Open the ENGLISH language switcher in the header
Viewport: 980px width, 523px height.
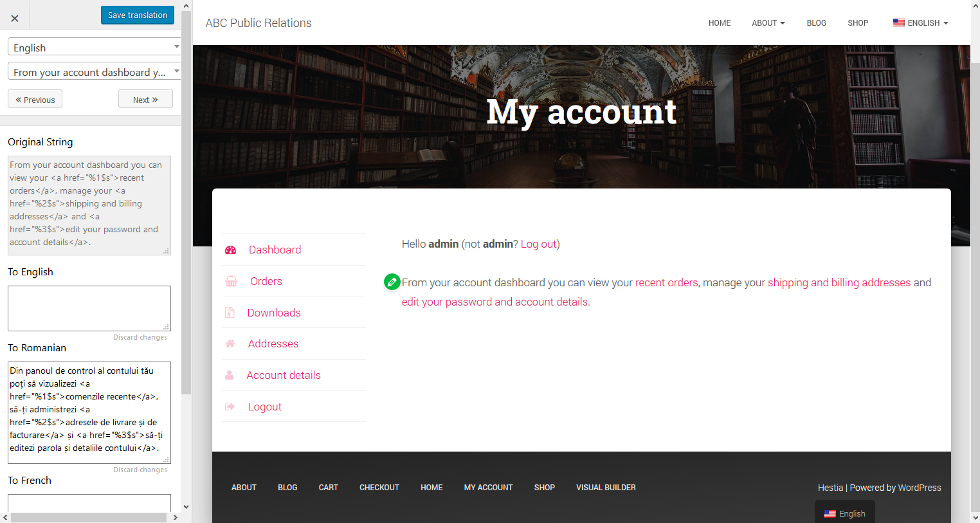[921, 23]
